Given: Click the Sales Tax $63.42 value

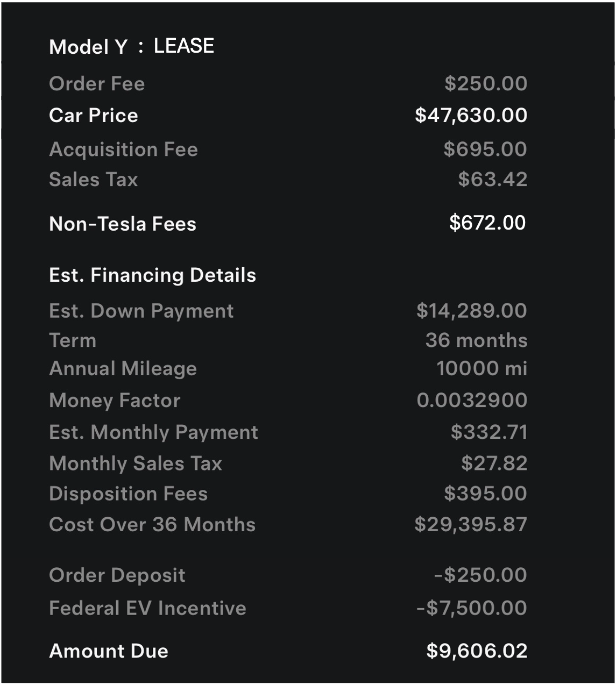Looking at the screenshot, I should click(492, 180).
